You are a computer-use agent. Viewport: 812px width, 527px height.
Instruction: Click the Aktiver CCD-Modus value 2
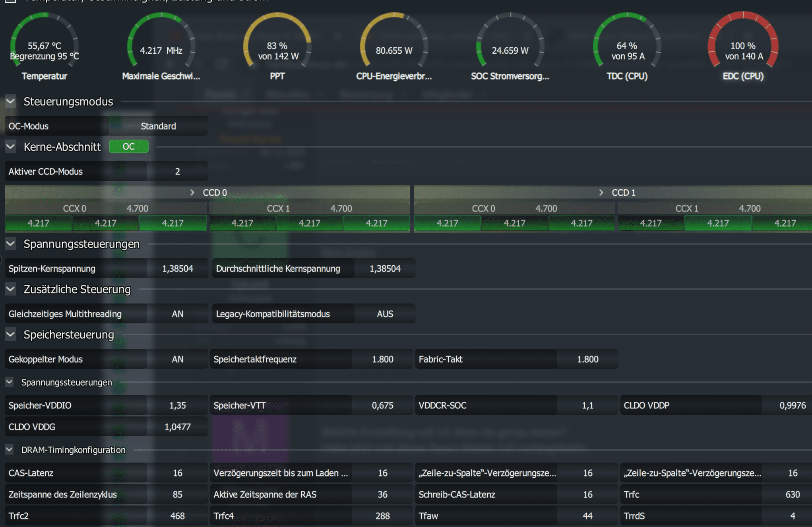177,171
